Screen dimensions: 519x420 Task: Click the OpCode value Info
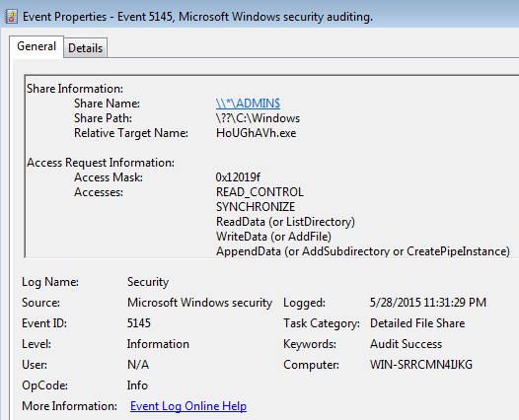(x=137, y=385)
